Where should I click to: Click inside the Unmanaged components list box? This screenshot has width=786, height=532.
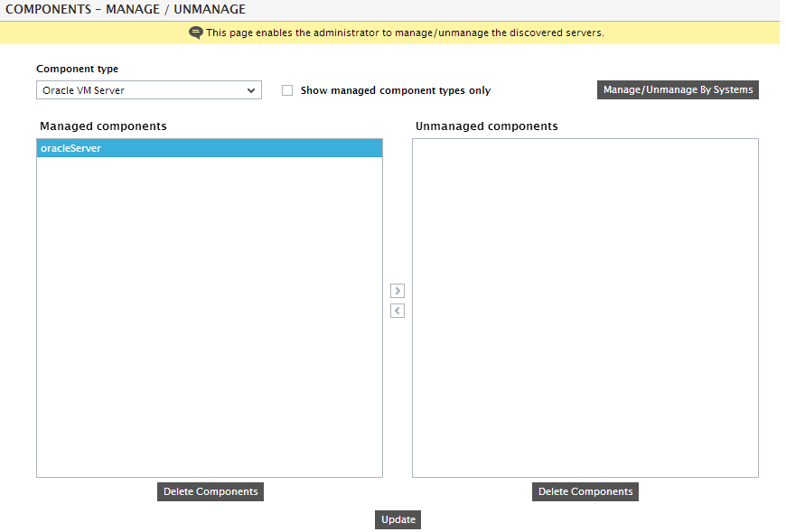tap(585, 308)
